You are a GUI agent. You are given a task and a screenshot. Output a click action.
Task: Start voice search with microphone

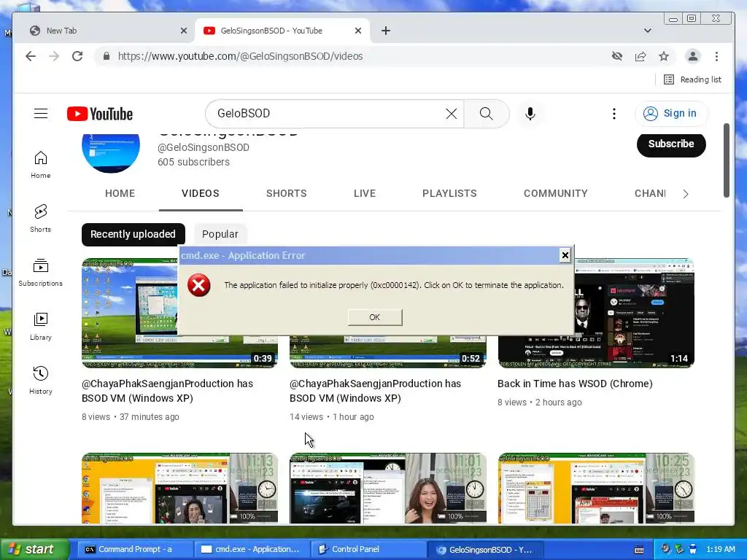[530, 114]
